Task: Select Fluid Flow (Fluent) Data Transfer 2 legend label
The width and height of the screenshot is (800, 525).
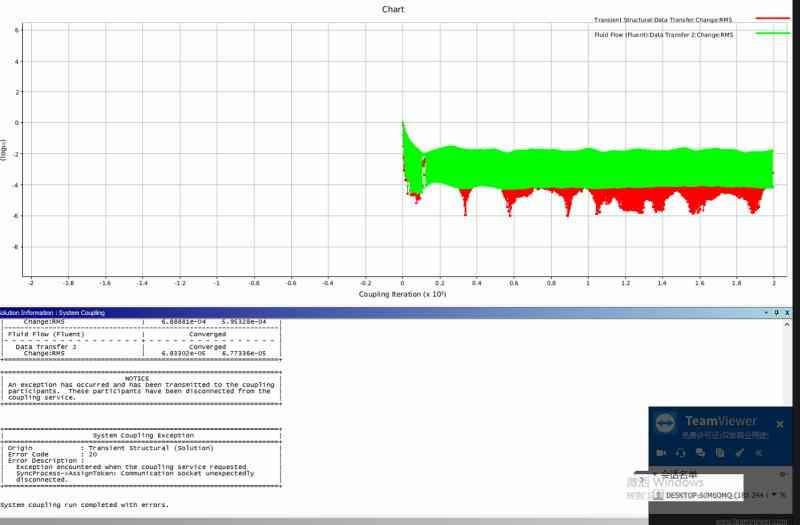Action: pos(663,35)
